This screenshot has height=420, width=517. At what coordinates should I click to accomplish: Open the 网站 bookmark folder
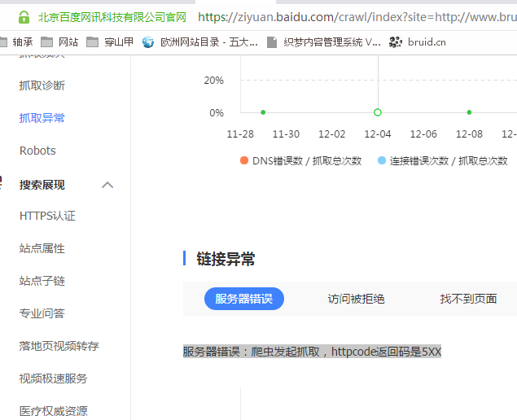pos(59,42)
